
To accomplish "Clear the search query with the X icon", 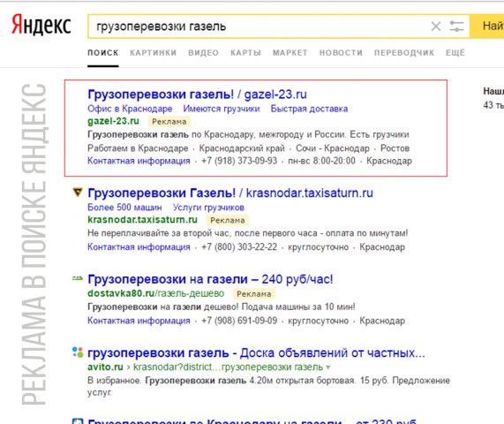I will (x=436, y=26).
